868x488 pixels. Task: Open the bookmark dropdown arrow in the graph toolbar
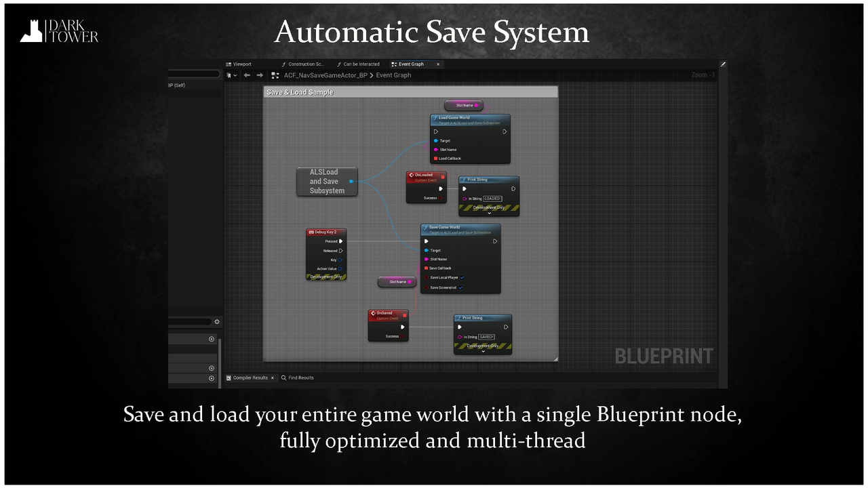pyautogui.click(x=235, y=75)
